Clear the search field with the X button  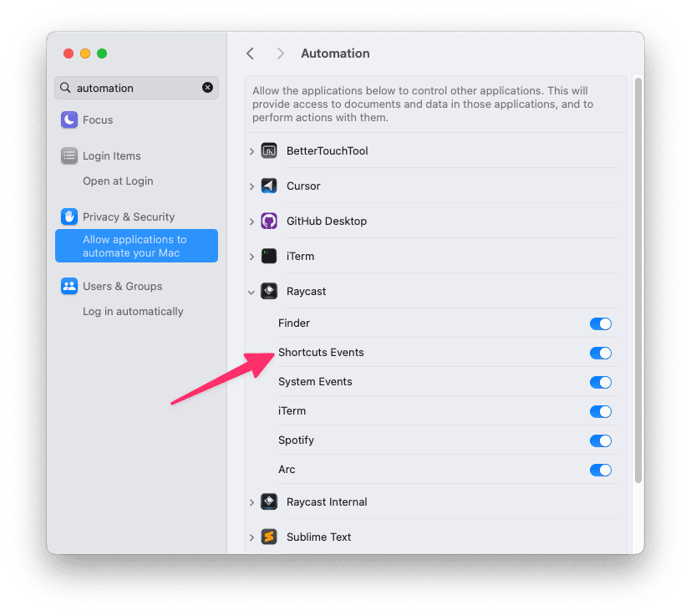tap(207, 88)
